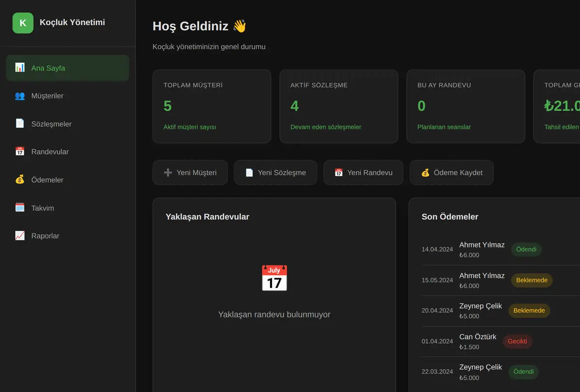Click the large July 17 calendar icon
580x392 pixels.
pyautogui.click(x=274, y=278)
